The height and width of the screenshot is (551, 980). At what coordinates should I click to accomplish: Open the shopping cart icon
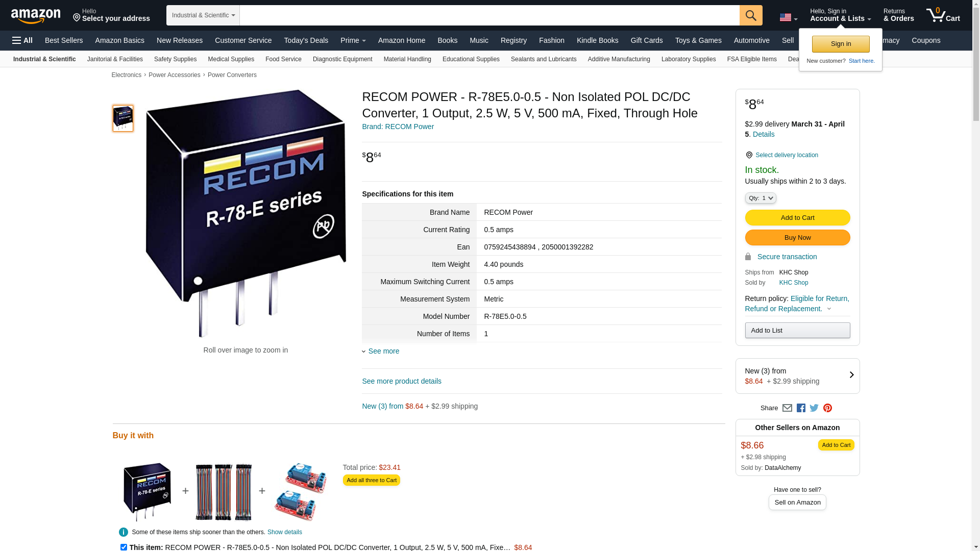pos(943,15)
